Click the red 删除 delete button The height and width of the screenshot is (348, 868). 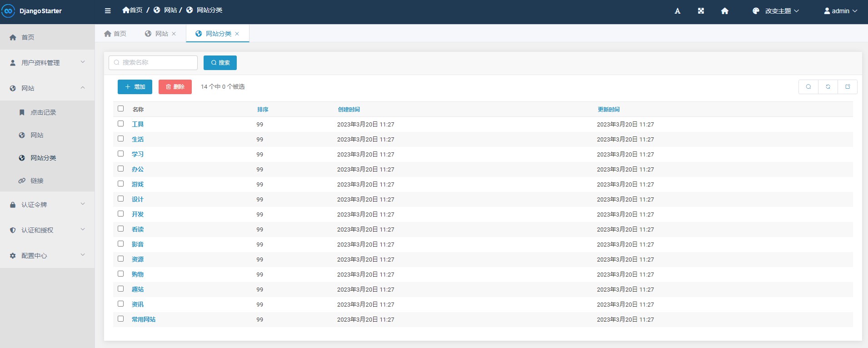tap(175, 87)
